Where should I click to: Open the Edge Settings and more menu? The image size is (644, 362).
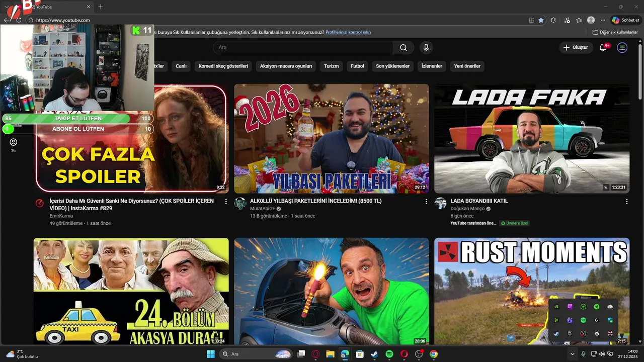click(x=603, y=20)
